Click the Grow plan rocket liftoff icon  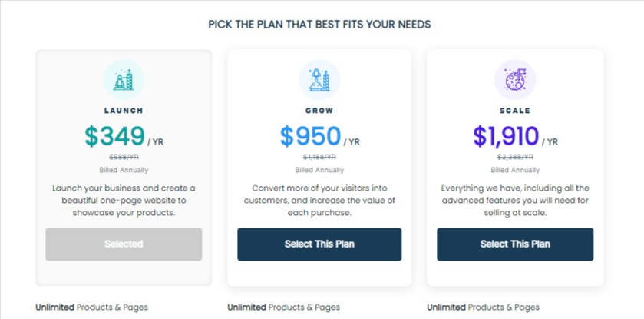pos(319,80)
